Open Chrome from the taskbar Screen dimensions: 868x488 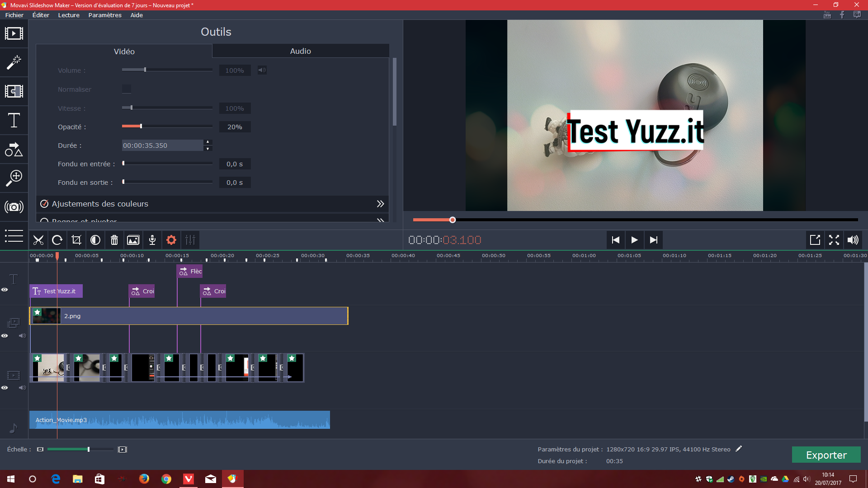[166, 479]
